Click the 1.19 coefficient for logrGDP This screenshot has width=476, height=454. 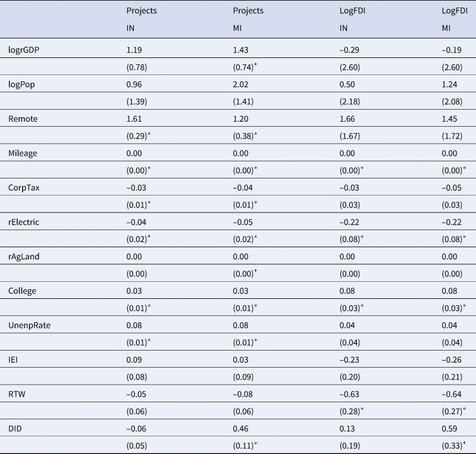coord(134,49)
